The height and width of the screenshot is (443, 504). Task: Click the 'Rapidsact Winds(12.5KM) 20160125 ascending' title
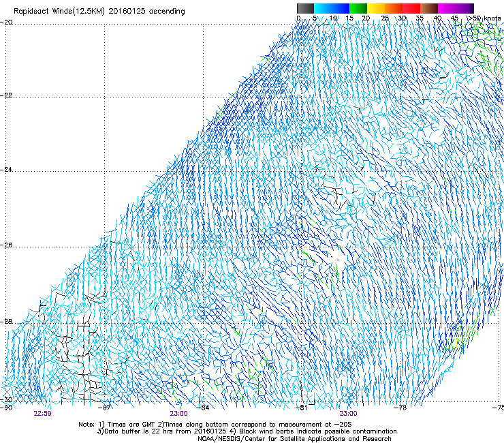coord(99,12)
